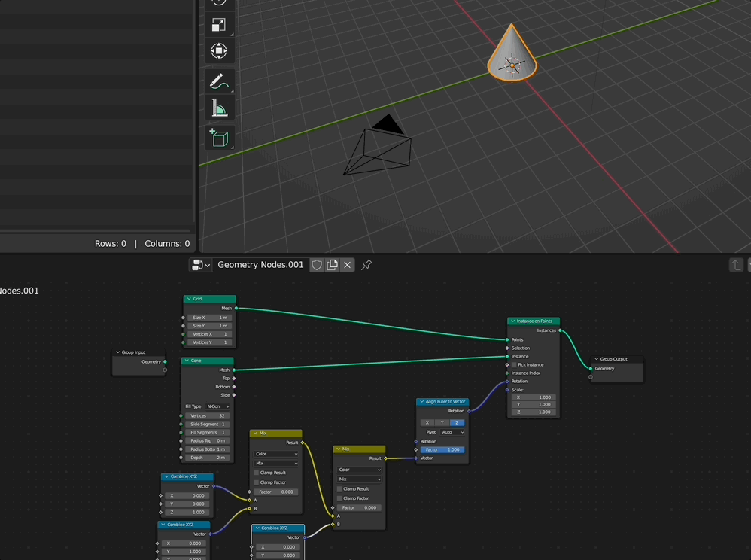
Task: Select the Scale tool in the viewport toolbar
Action: (x=218, y=25)
